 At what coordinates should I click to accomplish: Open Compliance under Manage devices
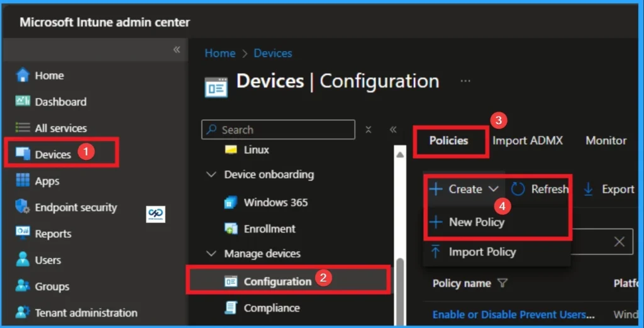tap(262, 308)
